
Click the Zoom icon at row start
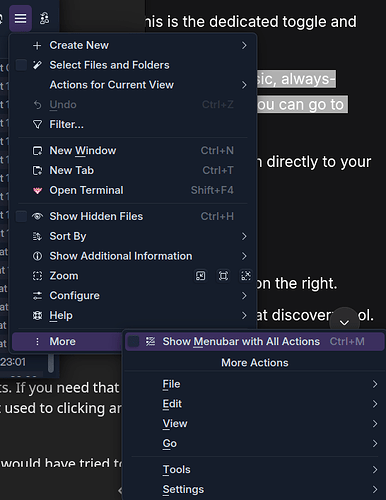tap(37, 276)
